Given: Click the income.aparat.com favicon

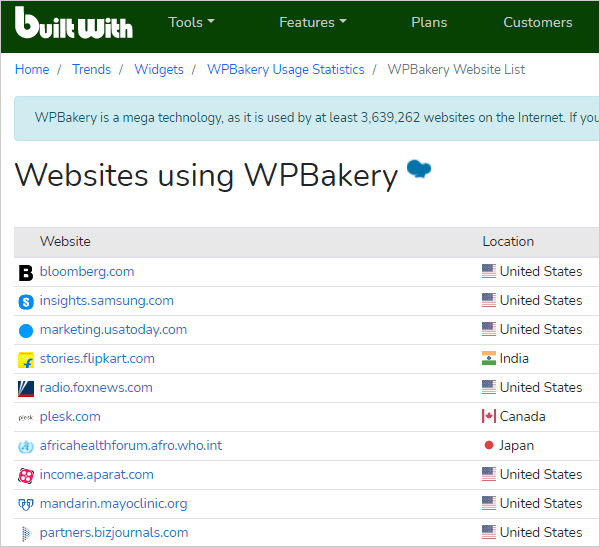Looking at the screenshot, I should pos(26,476).
